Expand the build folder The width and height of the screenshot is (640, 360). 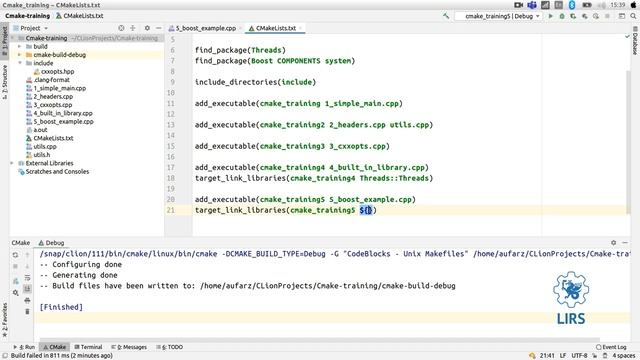tap(19, 46)
